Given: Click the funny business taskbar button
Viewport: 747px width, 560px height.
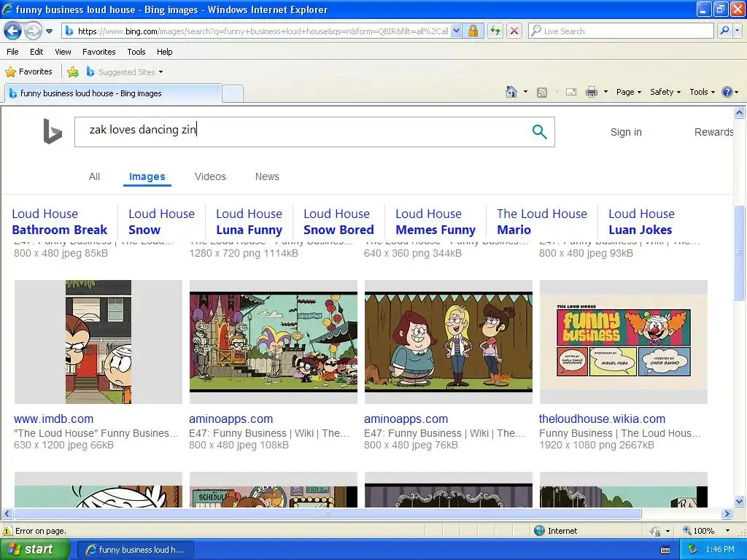Looking at the screenshot, I should (135, 550).
